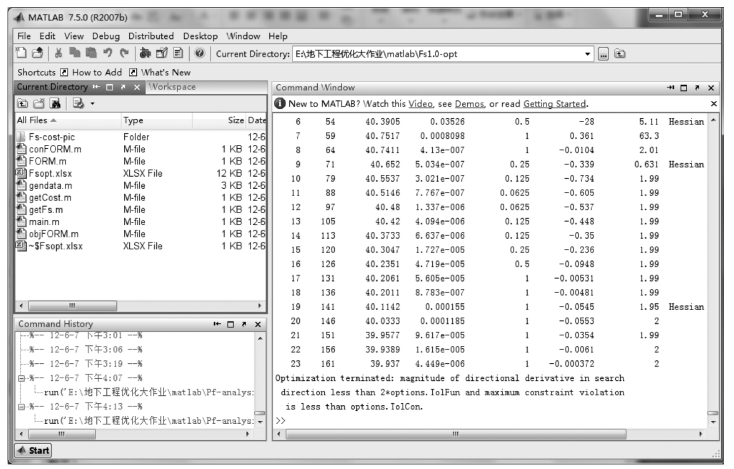Create new folder in Current Directory panel

coord(39,103)
